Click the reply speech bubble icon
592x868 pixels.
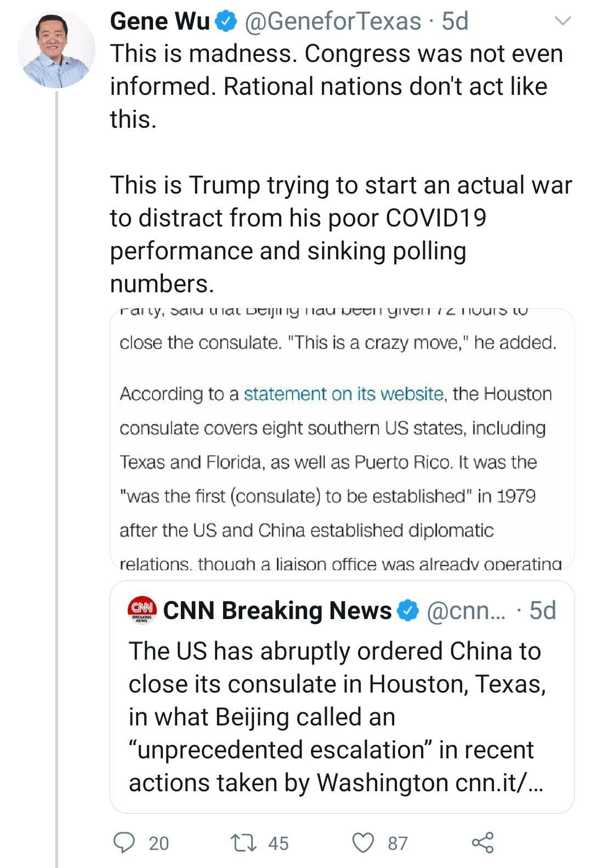pos(123,842)
